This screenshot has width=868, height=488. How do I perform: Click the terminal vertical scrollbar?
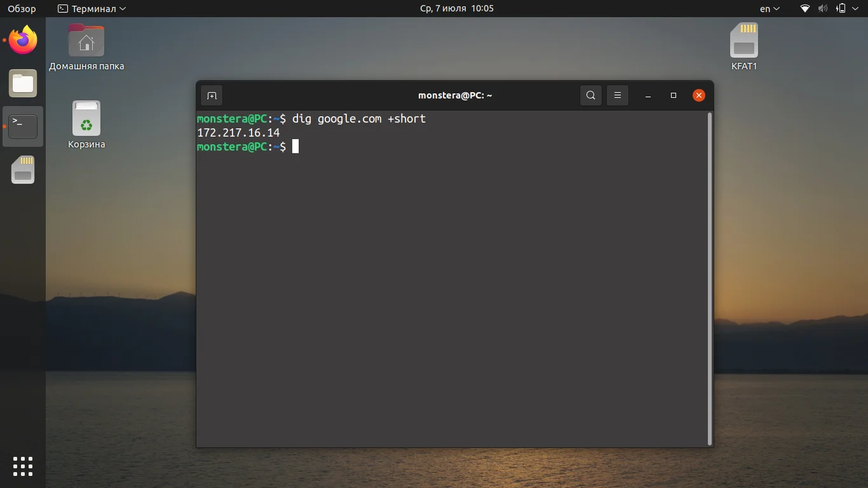click(710, 278)
